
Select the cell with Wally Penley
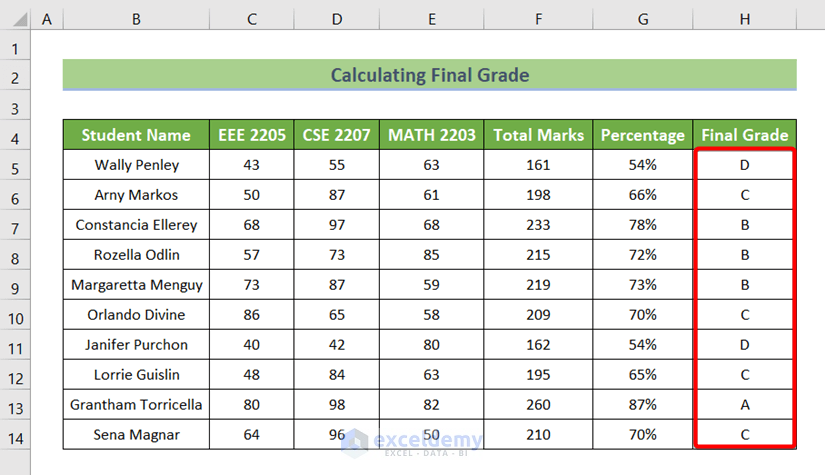click(x=136, y=165)
